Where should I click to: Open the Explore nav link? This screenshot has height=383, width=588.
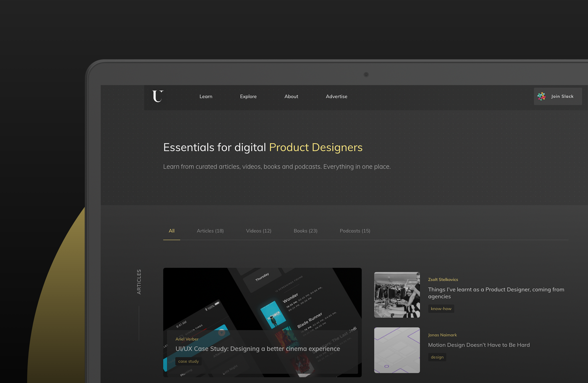248,97
